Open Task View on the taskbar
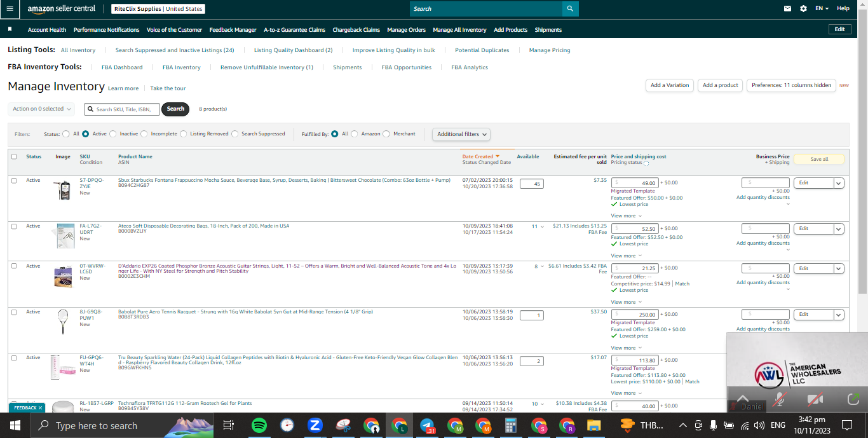Screen dimensions: 868x438 (x=229, y=425)
